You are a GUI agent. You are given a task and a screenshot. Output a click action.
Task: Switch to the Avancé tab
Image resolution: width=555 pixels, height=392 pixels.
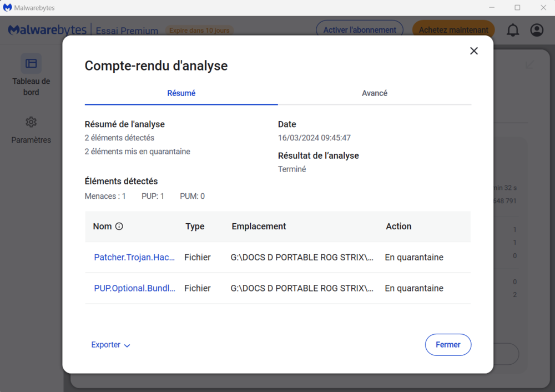[375, 93]
